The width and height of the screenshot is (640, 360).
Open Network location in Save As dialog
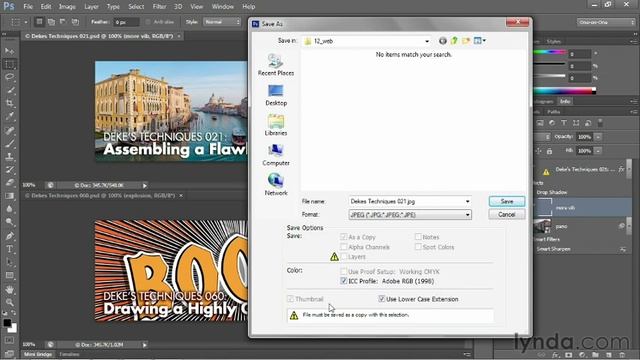[276, 184]
